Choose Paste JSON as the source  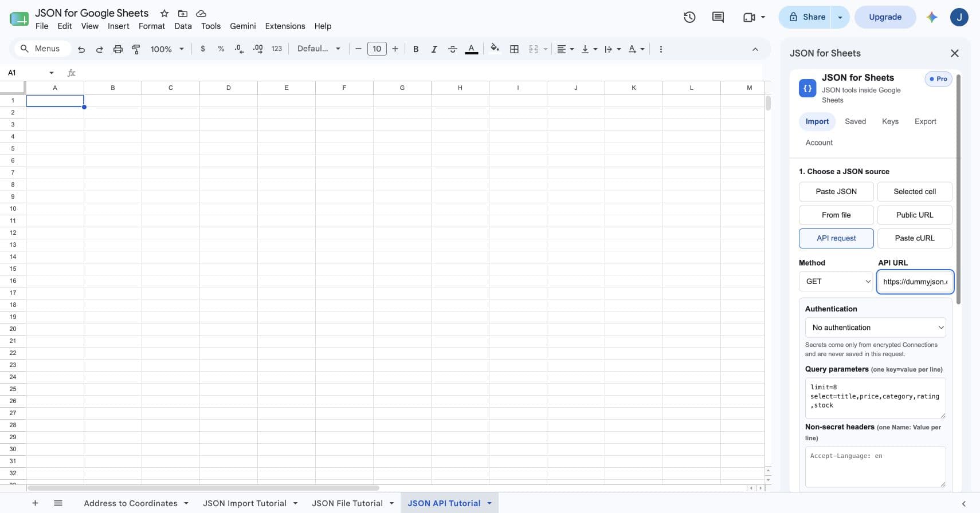pyautogui.click(x=836, y=192)
